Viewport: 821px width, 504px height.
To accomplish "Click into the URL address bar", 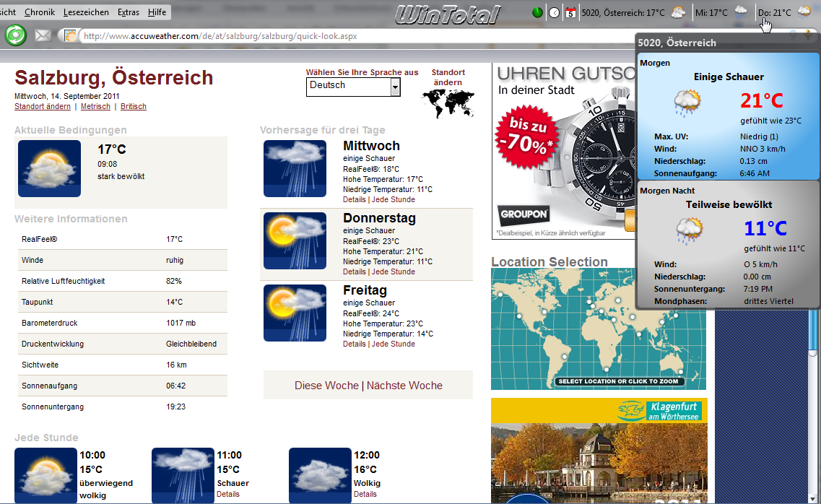I will (356, 36).
